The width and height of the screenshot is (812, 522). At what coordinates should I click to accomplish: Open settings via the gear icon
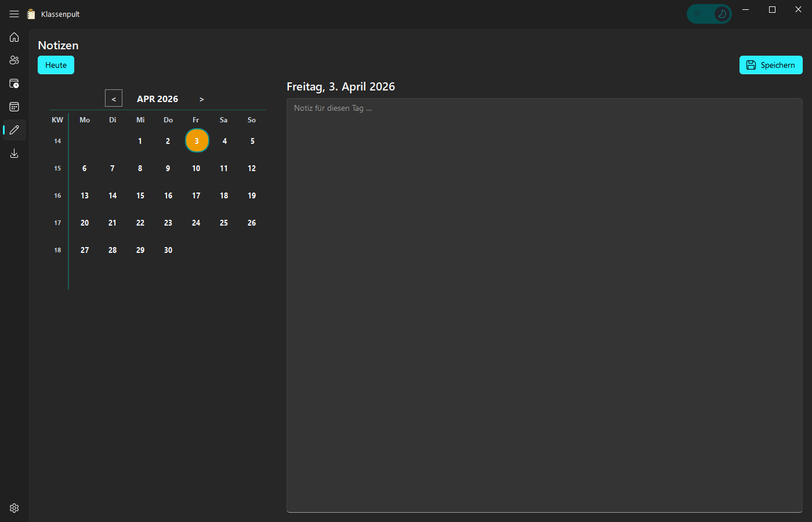coord(14,507)
